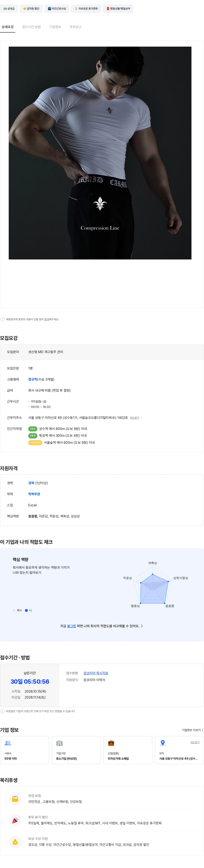Click the 생산형 MD 재고발주 관리 text
Image resolution: width=204 pixels, height=868 pixels.
click(45, 352)
